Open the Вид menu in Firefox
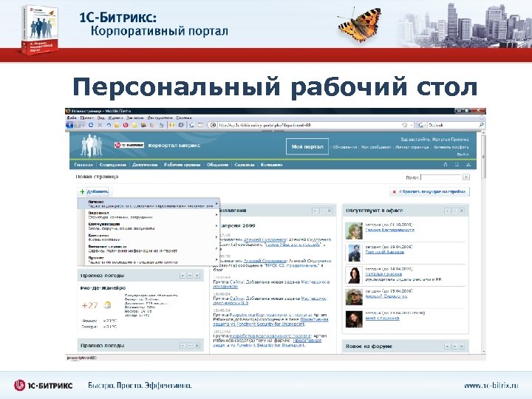 tap(100, 117)
